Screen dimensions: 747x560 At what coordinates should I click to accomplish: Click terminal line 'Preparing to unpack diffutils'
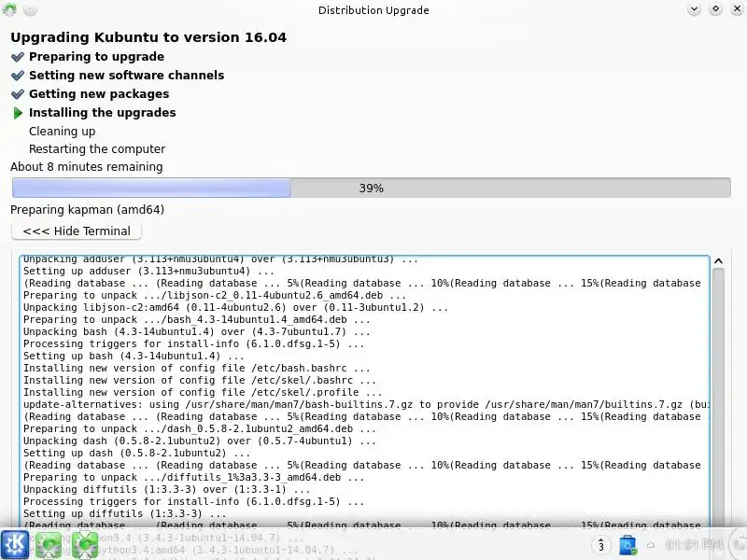(193, 477)
